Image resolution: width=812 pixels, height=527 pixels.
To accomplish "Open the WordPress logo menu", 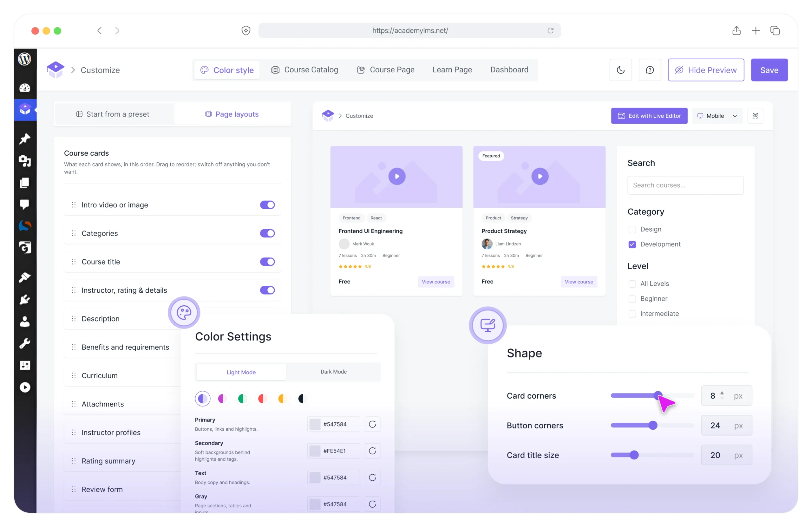I will pos(24,59).
